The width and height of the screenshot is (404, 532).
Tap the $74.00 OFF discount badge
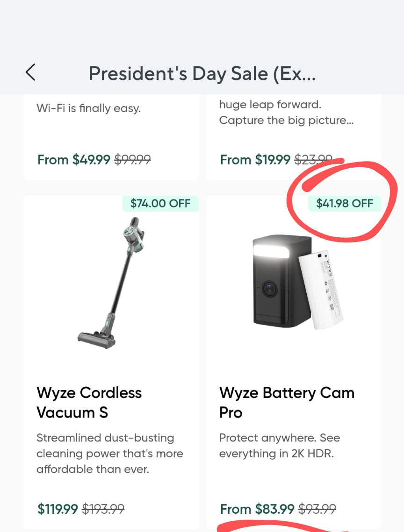160,204
